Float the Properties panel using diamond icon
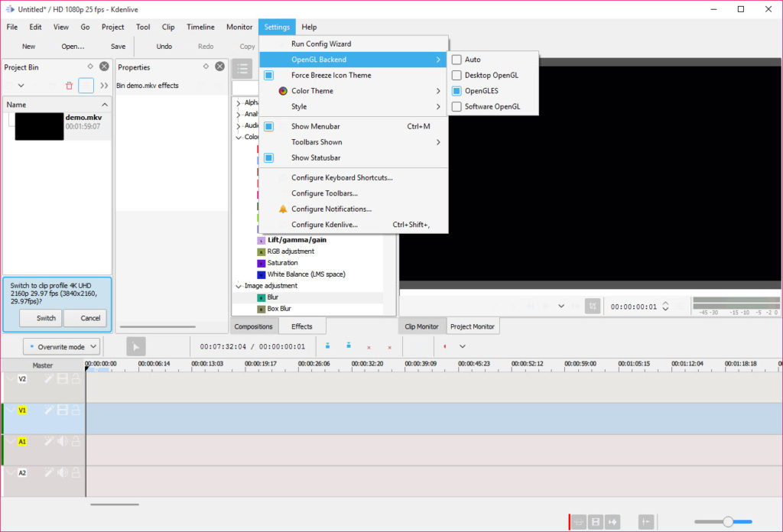This screenshot has height=532, width=783. [x=206, y=66]
